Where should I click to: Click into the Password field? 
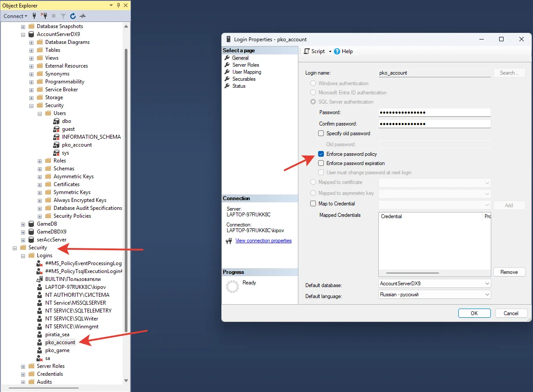pyautogui.click(x=434, y=112)
